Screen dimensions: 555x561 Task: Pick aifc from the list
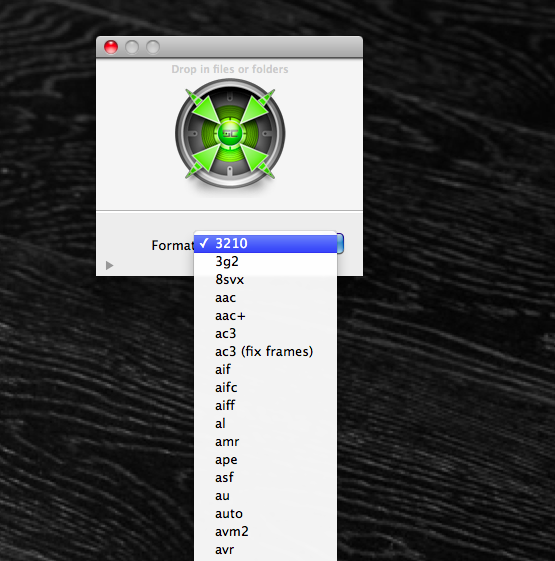point(265,387)
